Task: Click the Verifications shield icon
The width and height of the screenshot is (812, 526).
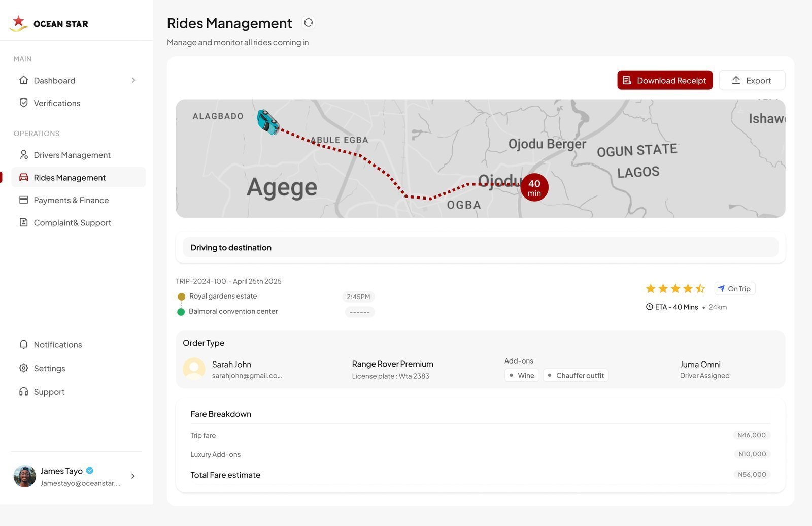Action: pyautogui.click(x=23, y=103)
